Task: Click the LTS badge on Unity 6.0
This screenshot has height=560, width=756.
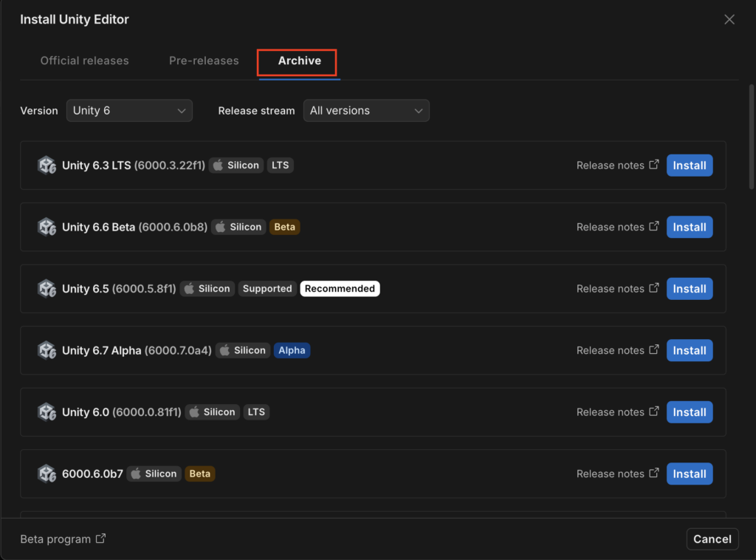Action: pos(256,412)
